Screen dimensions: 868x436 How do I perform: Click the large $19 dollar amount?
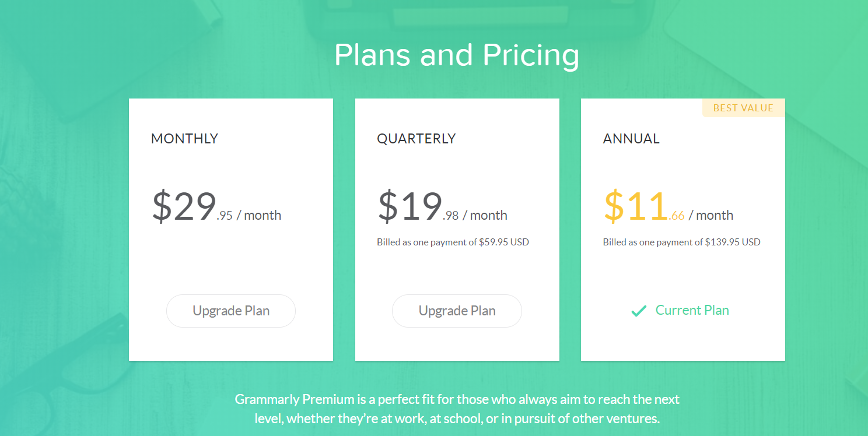coord(410,206)
